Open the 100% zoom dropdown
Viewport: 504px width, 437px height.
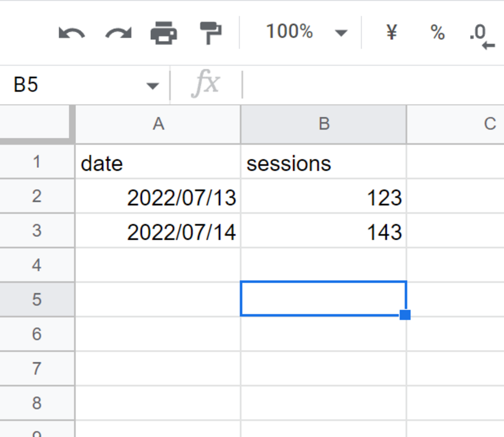point(306,32)
